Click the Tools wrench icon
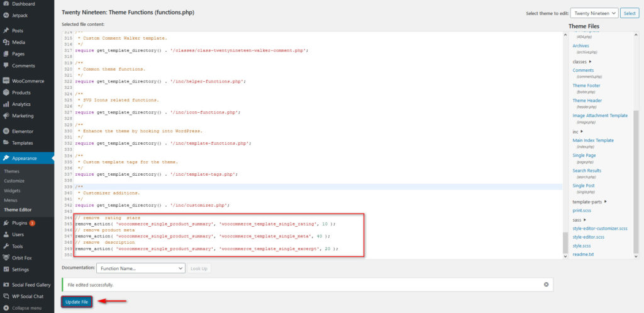Image resolution: width=644 pixels, height=313 pixels. [x=6, y=246]
